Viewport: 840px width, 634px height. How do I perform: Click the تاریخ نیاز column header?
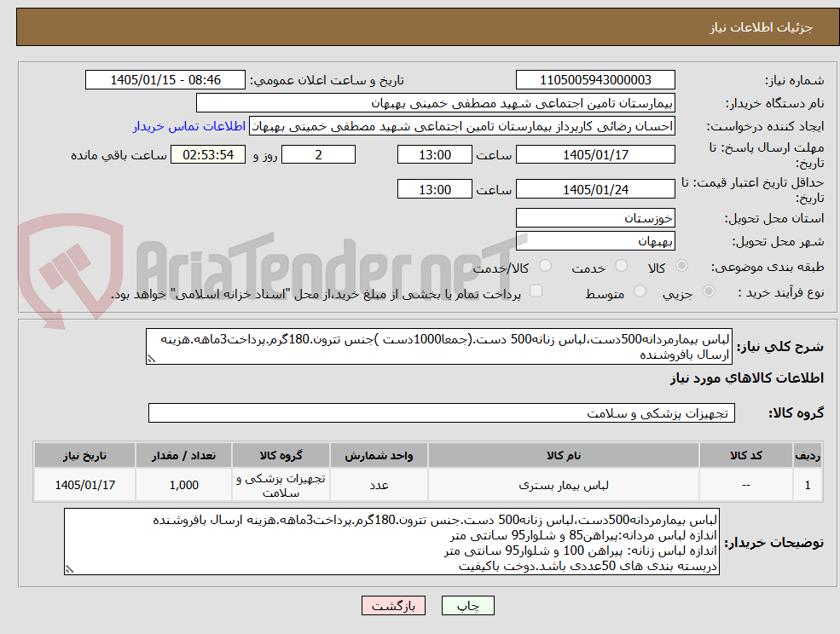(x=84, y=455)
